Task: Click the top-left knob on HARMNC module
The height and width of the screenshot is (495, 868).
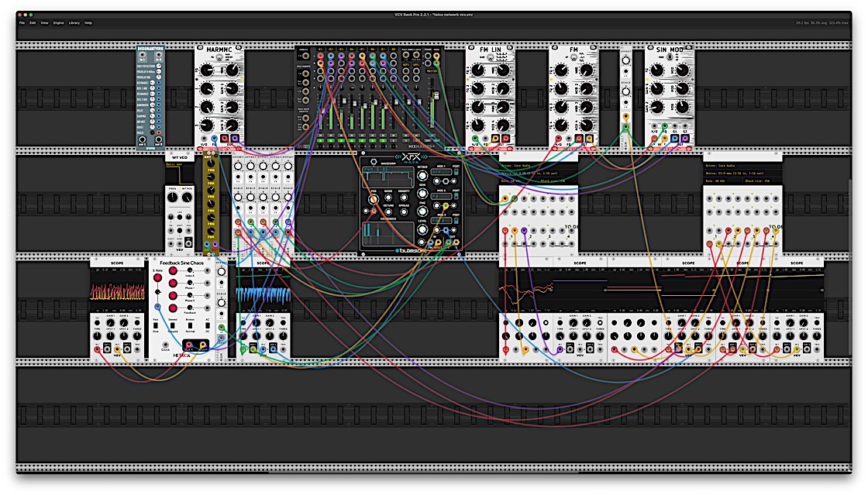Action: click(x=207, y=70)
